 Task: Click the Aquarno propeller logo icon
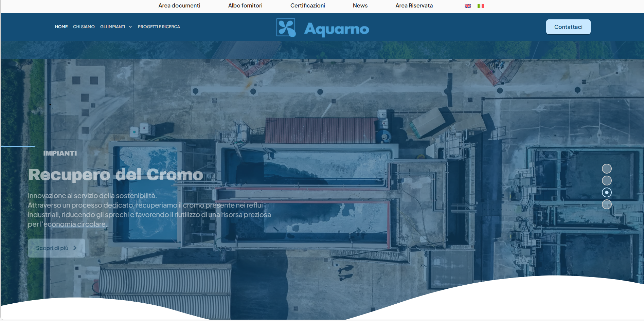click(286, 28)
